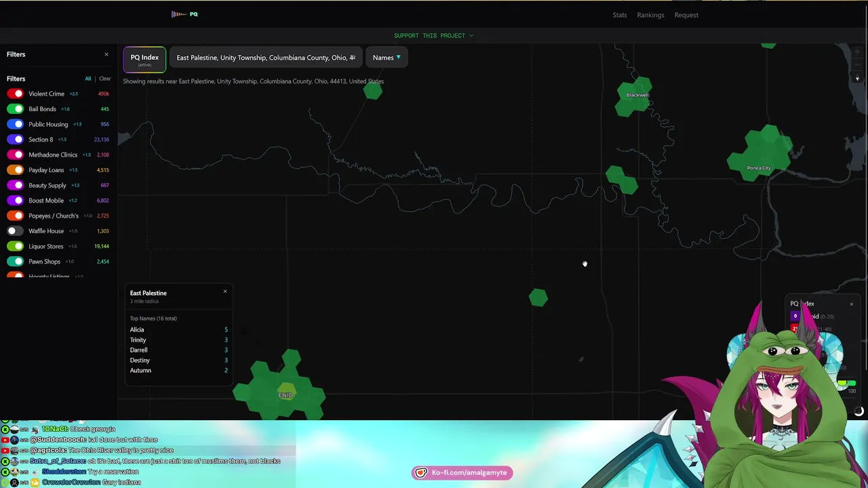The image size is (868, 488).
Task: Open the Rankings page
Action: 650,15
